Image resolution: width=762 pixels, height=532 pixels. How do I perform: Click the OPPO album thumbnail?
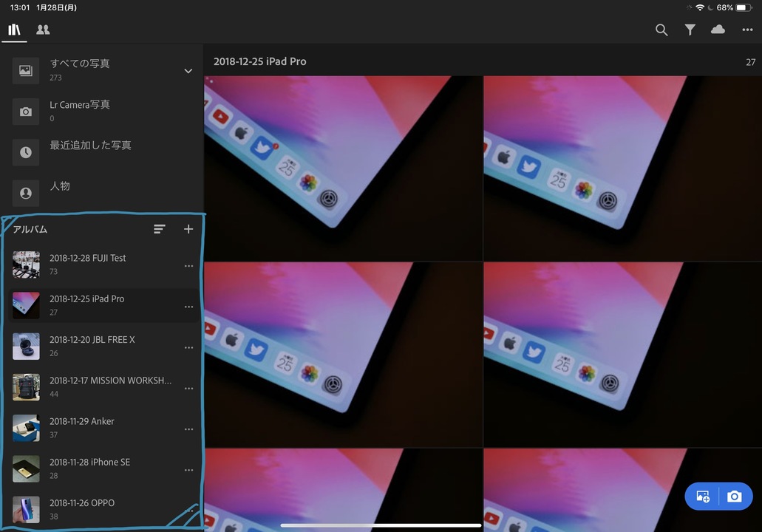(26, 510)
